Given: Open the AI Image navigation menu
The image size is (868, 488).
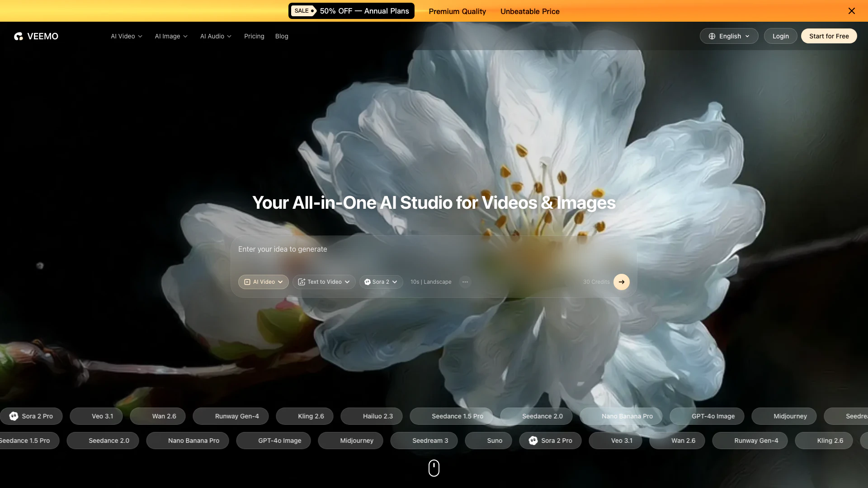Looking at the screenshot, I should coord(171,36).
